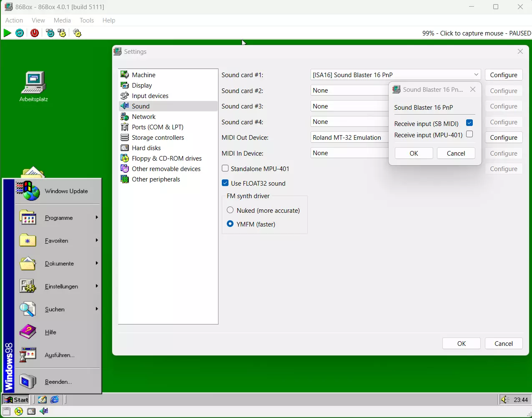Uncheck Receive input (SB MIDI)
The image size is (532, 418).
tap(469, 123)
